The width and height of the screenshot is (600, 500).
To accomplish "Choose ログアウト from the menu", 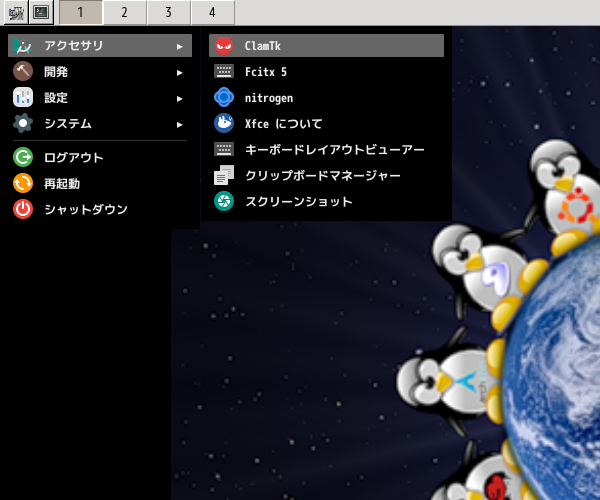I will tap(100, 157).
